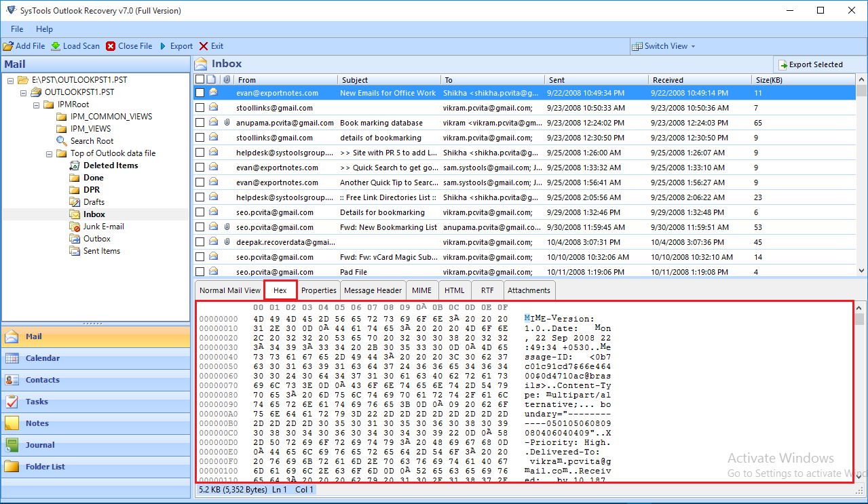Sort emails by Subject column
This screenshot has width=868, height=504.
(389, 80)
